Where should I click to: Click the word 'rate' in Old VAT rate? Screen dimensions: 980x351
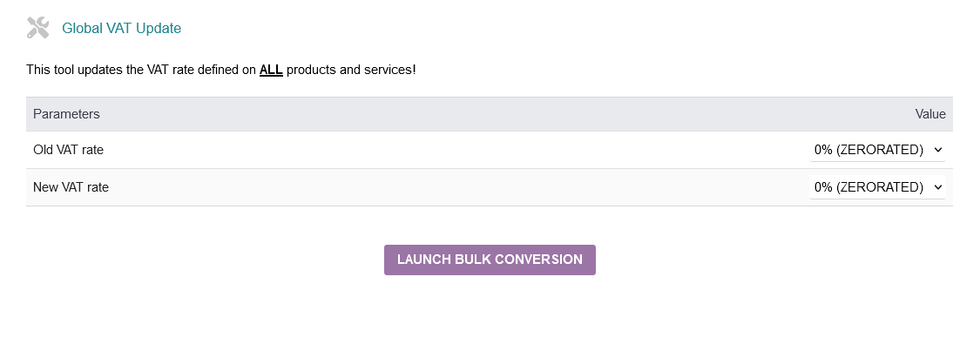tap(92, 150)
